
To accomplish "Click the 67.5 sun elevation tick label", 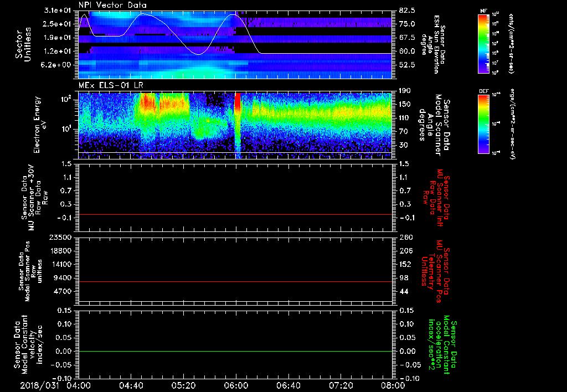I will pyautogui.click(x=407, y=38).
